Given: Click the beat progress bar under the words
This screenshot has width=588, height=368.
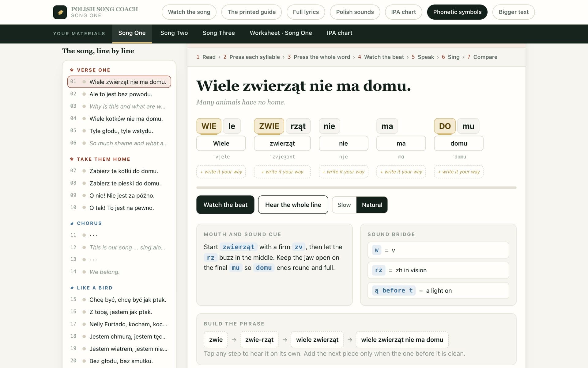Looking at the screenshot, I should point(356,187).
